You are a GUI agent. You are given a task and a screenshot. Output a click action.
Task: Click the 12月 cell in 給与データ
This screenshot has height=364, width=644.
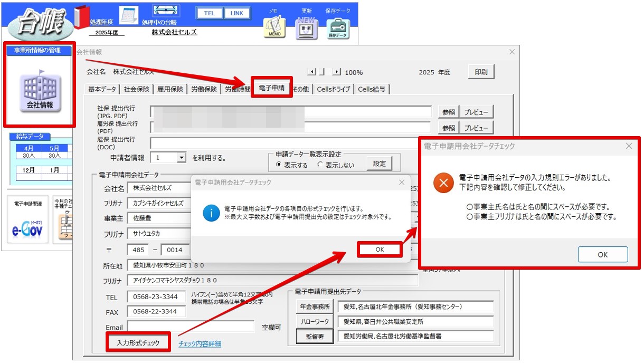[x=29, y=170]
